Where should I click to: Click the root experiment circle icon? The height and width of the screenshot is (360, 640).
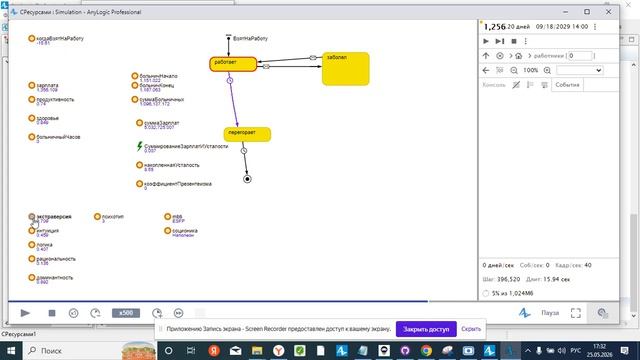click(500, 56)
